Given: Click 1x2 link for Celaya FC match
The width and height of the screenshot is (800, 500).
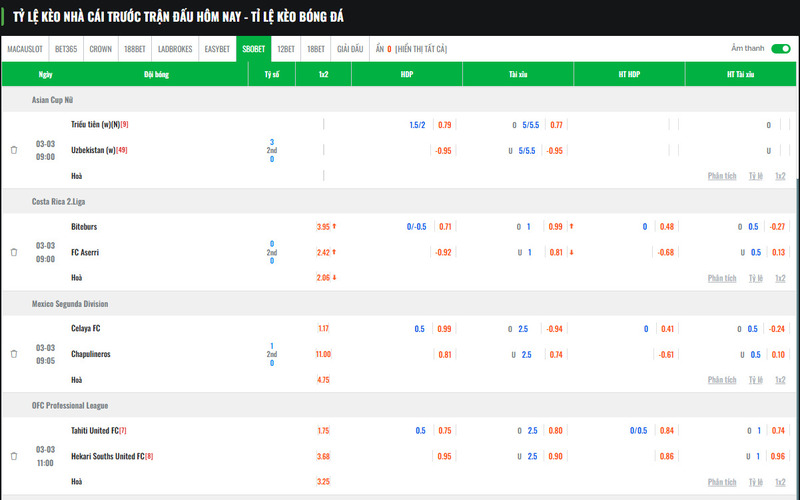Looking at the screenshot, I should click(x=780, y=380).
